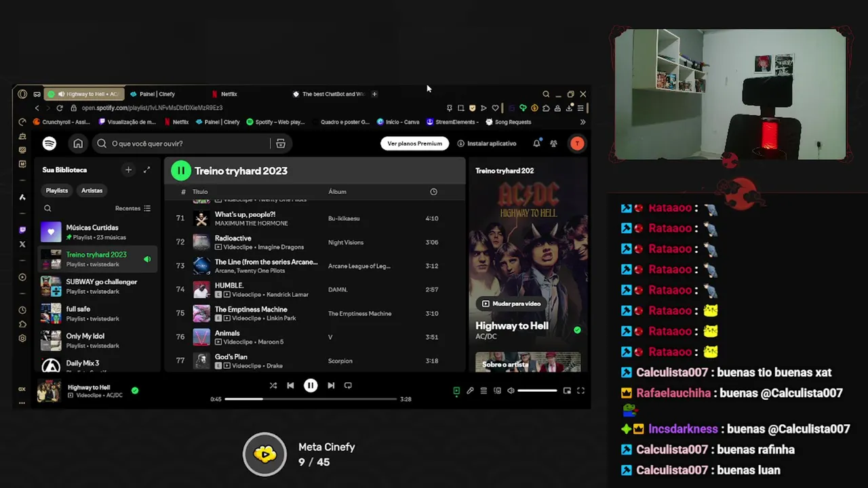Click the browser address bar URL

click(x=152, y=108)
